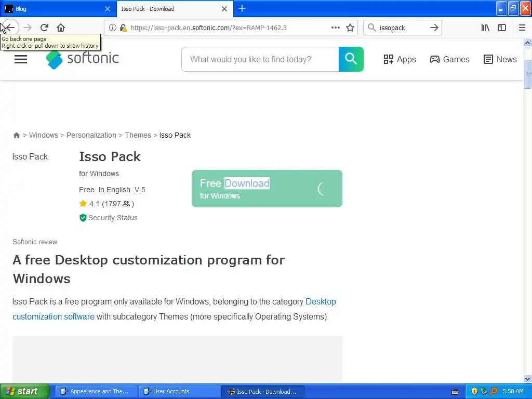The width and height of the screenshot is (532, 399).
Task: Submit search with the arrow in search box
Action: click(434, 28)
